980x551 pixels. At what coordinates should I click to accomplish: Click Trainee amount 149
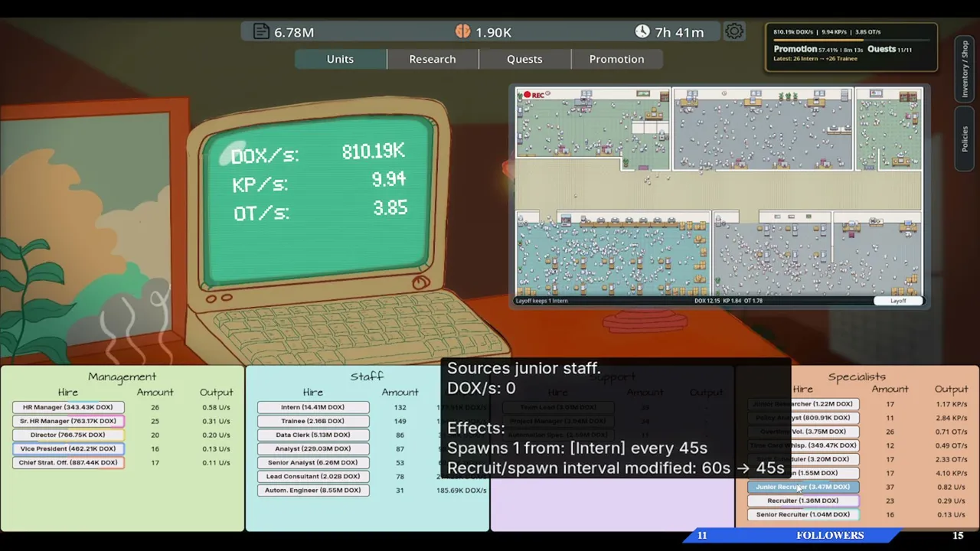[x=400, y=421]
